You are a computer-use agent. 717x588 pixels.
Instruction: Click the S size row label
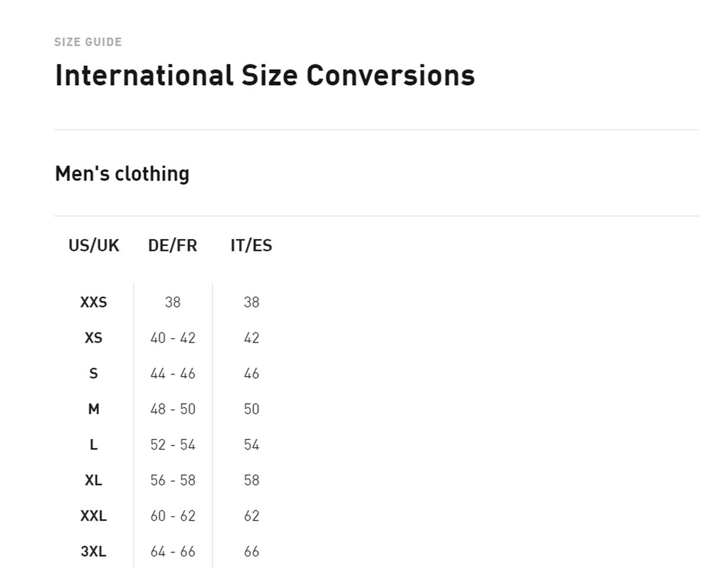point(93,373)
